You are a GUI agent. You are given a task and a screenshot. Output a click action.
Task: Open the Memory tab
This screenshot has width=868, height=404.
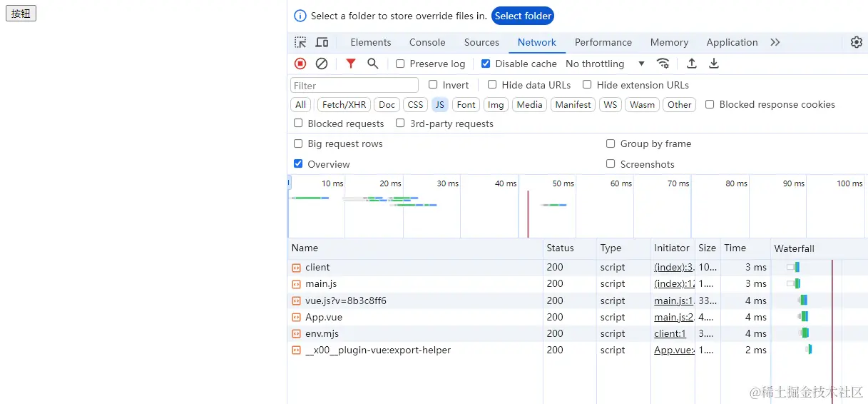[x=669, y=42]
